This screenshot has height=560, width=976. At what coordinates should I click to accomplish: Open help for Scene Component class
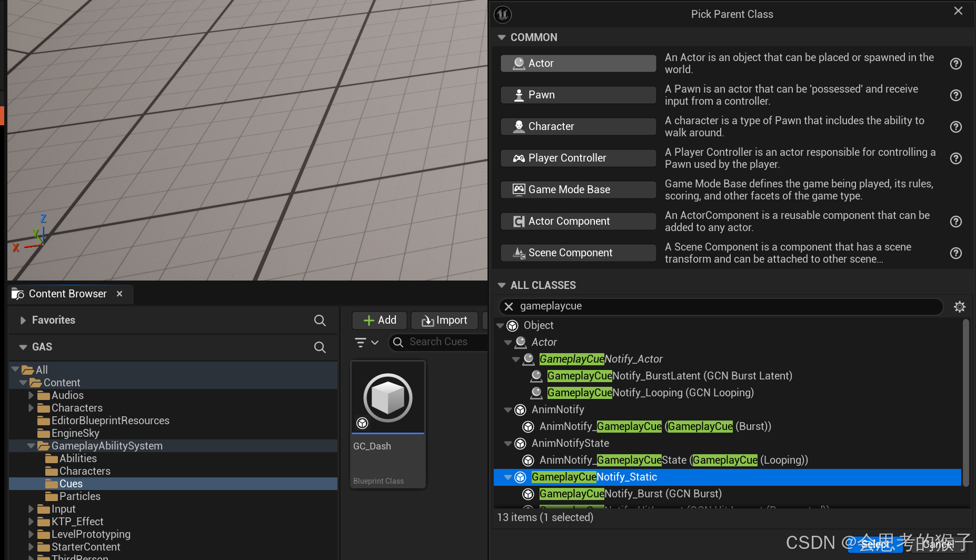pos(956,253)
